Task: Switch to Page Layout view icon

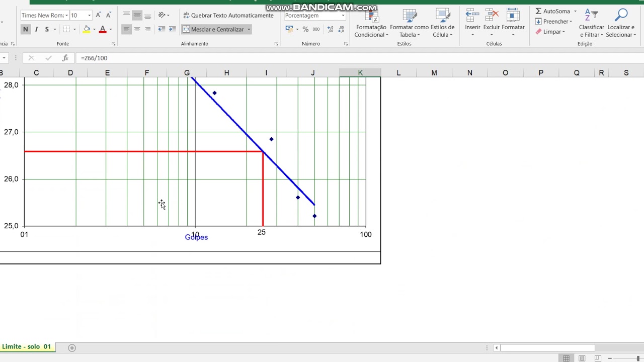Action: (x=582, y=358)
